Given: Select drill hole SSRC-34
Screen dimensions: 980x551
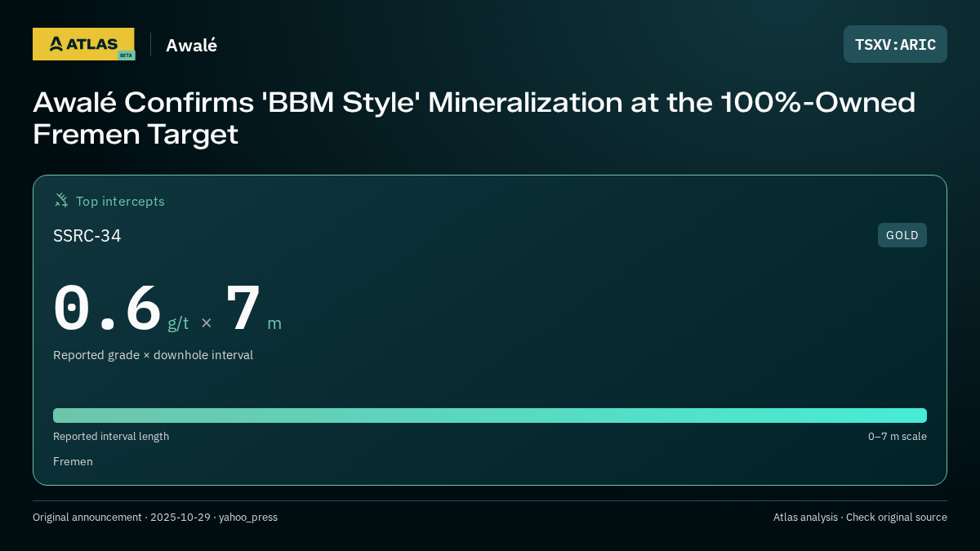Looking at the screenshot, I should [87, 236].
